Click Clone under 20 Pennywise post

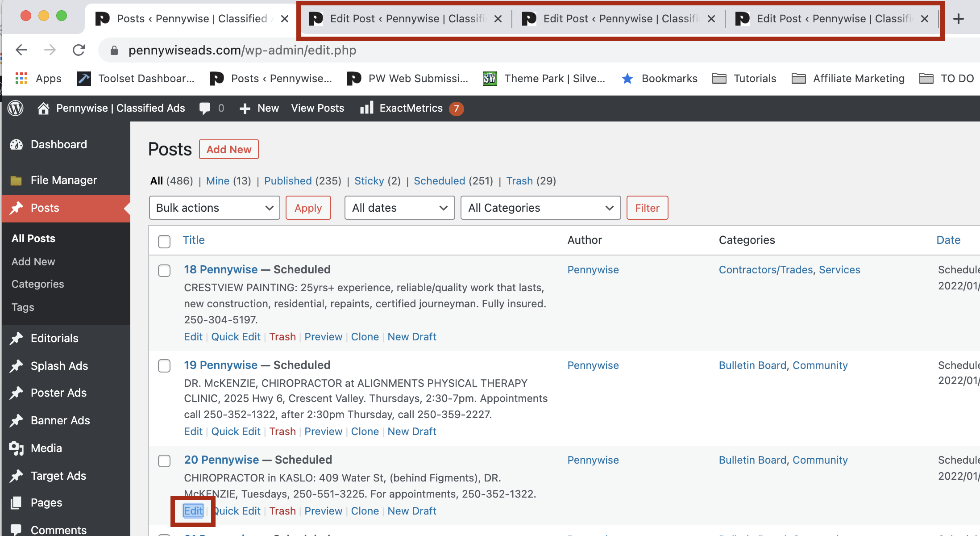point(365,511)
